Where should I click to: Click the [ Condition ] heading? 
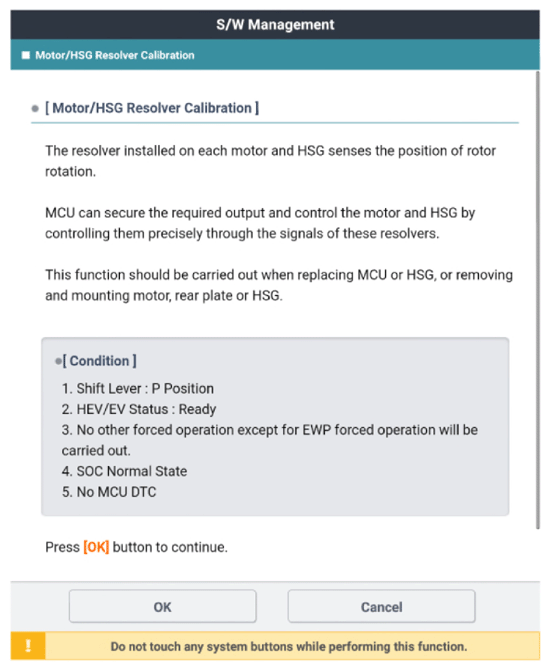coord(99,361)
